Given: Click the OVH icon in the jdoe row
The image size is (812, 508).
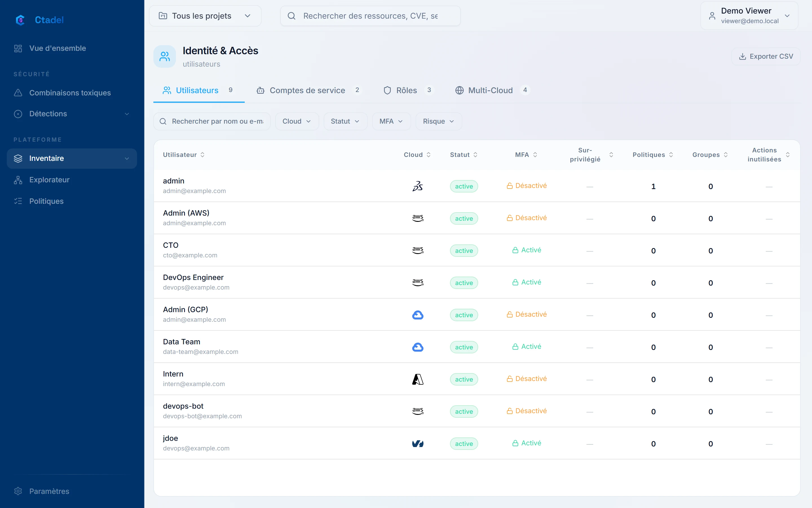Looking at the screenshot, I should (x=417, y=443).
